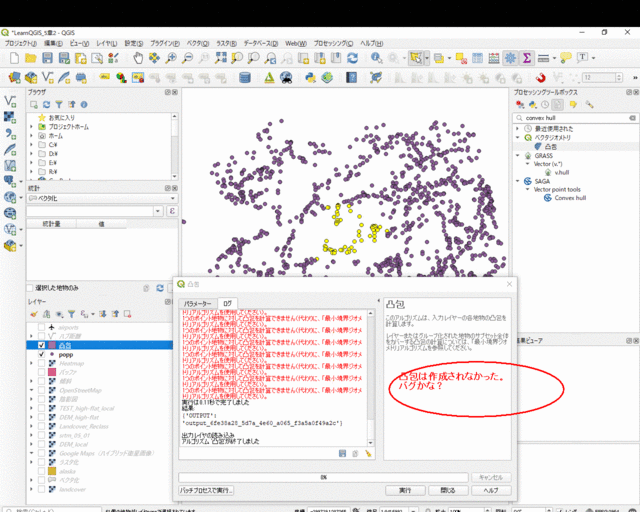640x512 pixels.
Task: Click the Add Raster Layer icon in side toolbar
Action: point(10,117)
